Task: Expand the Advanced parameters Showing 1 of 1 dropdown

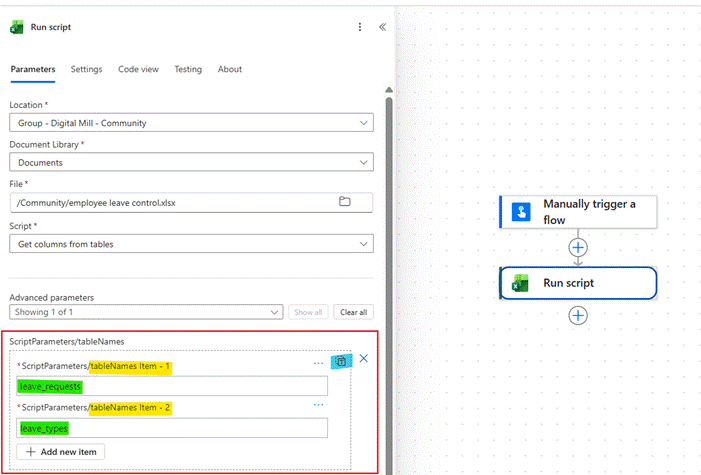Action: (x=146, y=312)
